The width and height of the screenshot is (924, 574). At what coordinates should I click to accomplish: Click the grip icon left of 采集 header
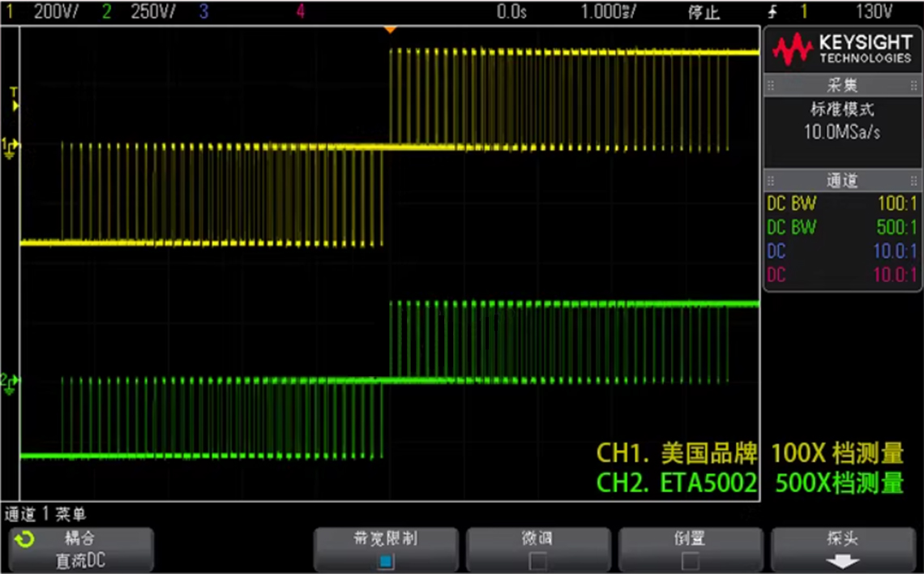(771, 85)
